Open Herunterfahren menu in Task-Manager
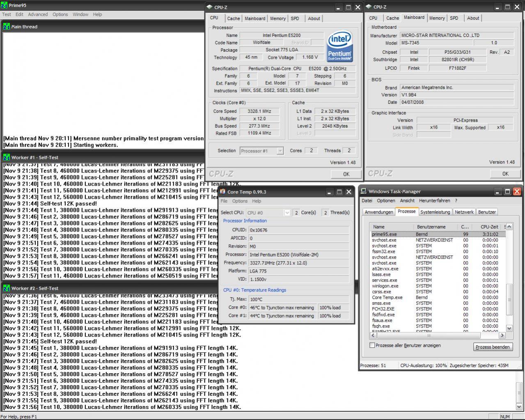The image size is (525, 420). (x=434, y=201)
